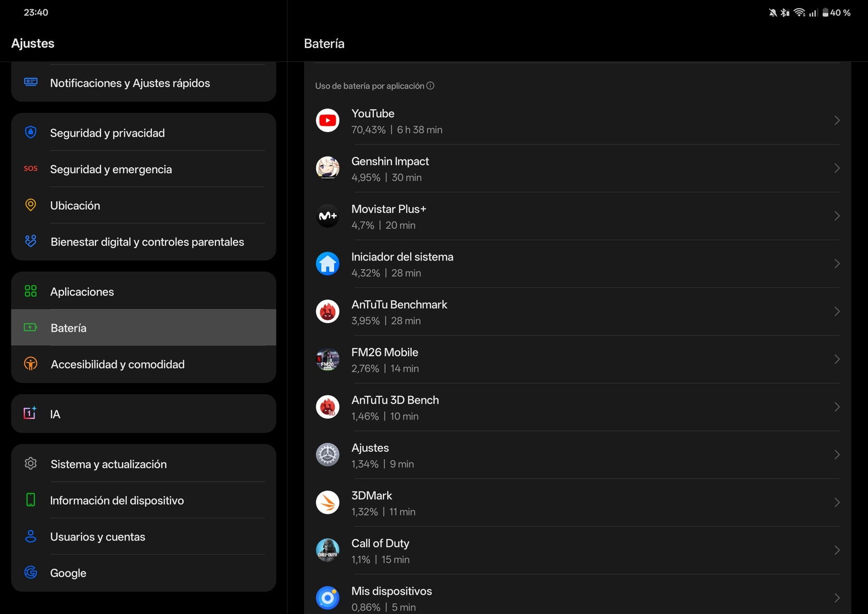
Task: Tap the Iniciador del sistema house icon
Action: pyautogui.click(x=328, y=264)
